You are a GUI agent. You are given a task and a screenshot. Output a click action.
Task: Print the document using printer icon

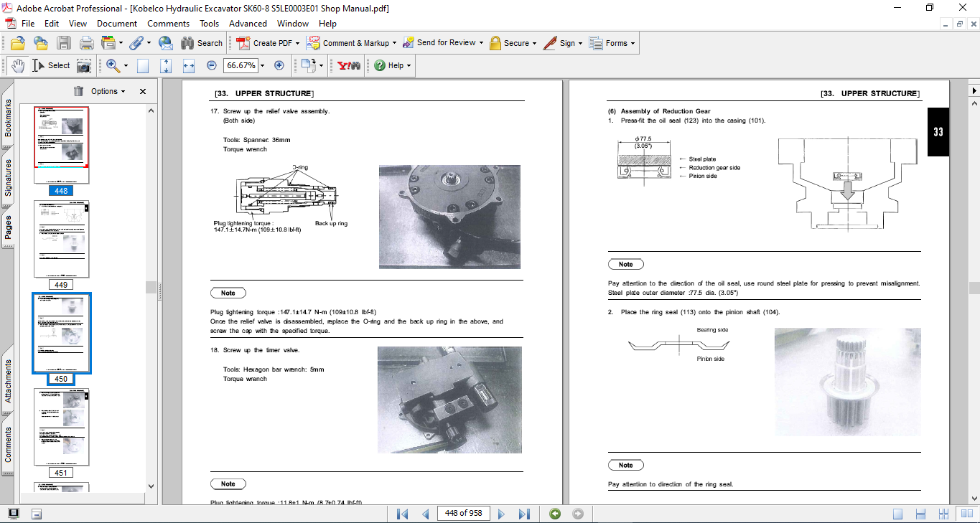[87, 43]
